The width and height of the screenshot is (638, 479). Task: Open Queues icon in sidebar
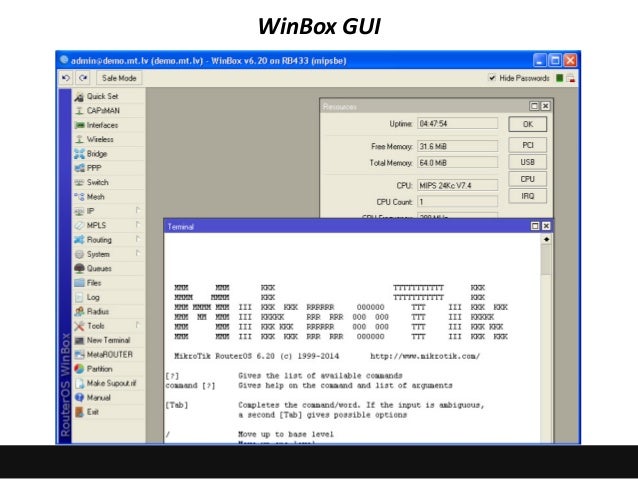(79, 269)
